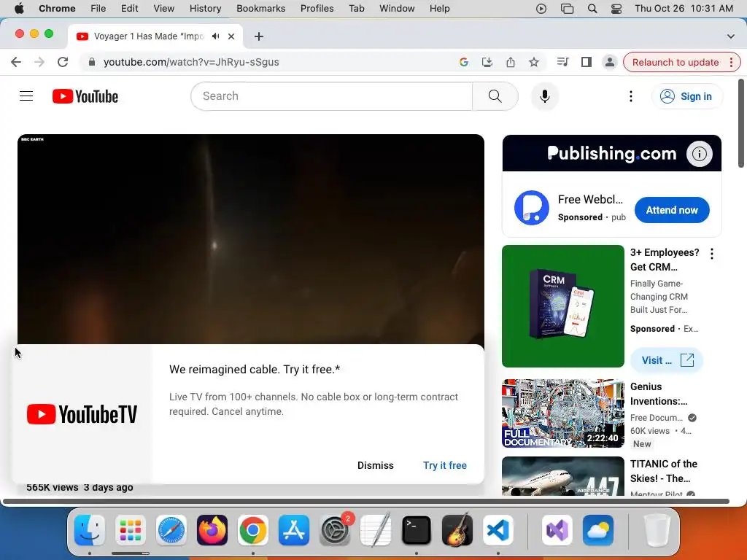Open Spotlight search in menu bar
Image resolution: width=747 pixels, height=560 pixels.
point(592,8)
